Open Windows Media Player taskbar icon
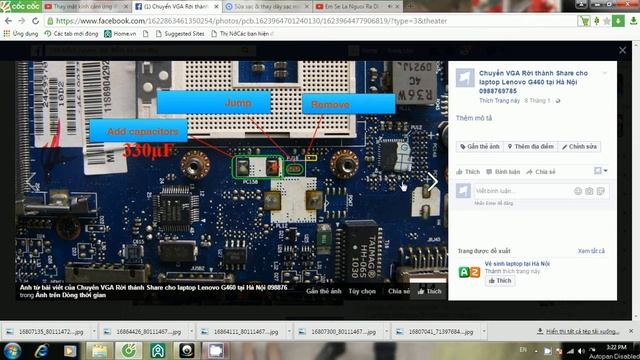This screenshot has height=360, width=640. (x=70, y=351)
